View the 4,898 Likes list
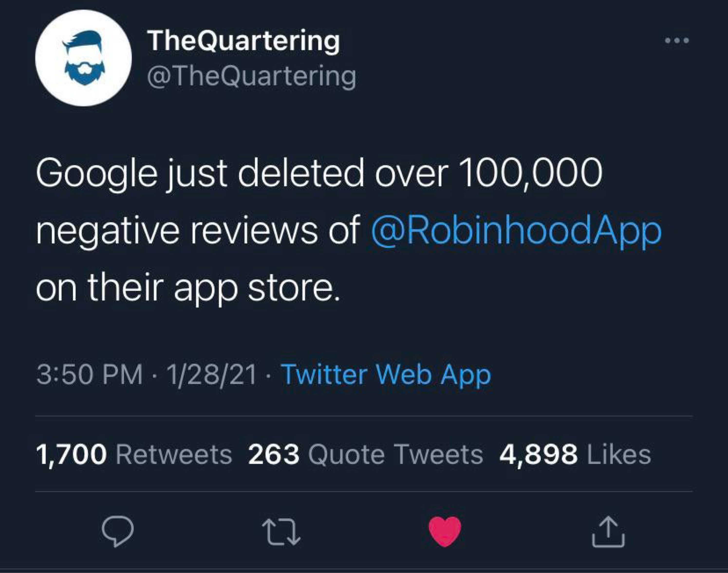728x573 pixels. pyautogui.click(x=575, y=455)
